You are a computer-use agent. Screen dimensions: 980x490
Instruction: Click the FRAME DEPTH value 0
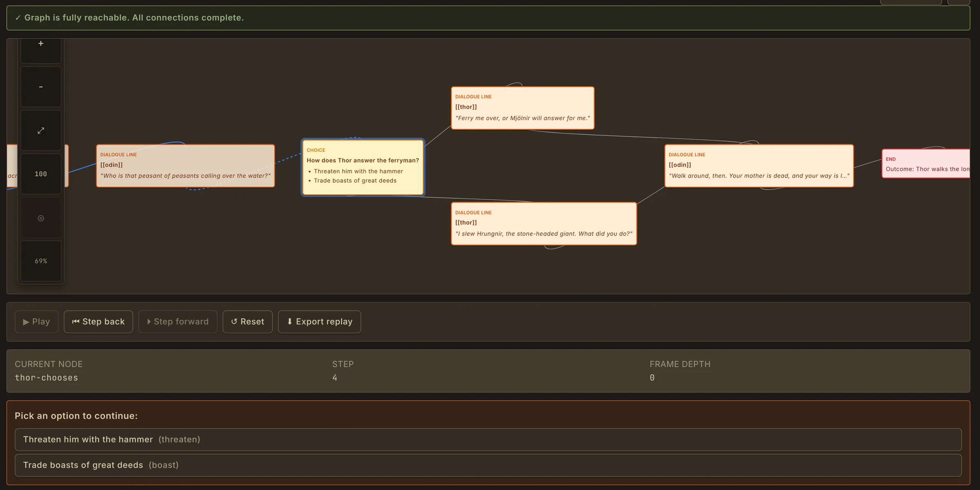(x=652, y=378)
